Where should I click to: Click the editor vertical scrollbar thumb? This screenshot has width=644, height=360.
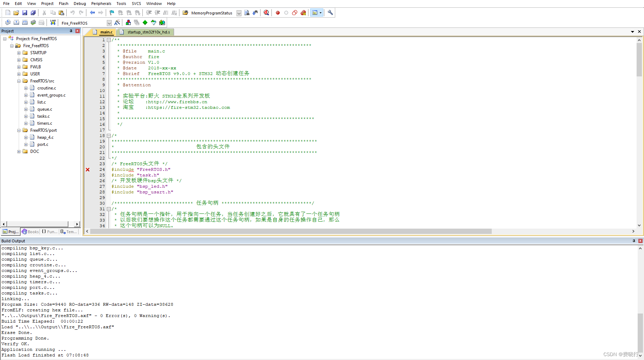point(639,60)
